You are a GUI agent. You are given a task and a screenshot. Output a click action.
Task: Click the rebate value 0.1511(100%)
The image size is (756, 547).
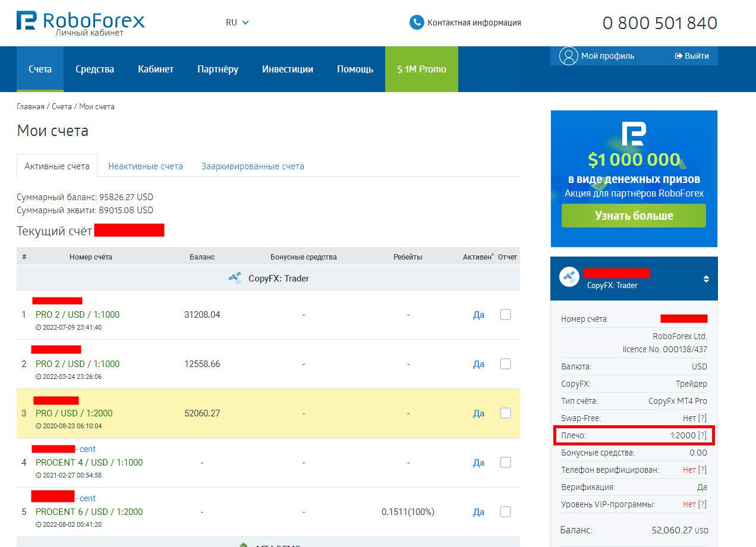(408, 512)
